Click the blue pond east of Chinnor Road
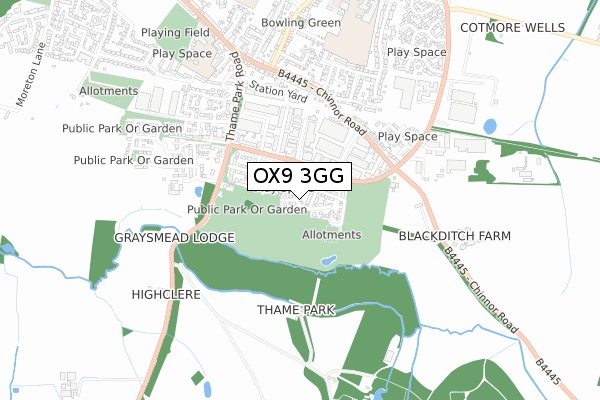 (490, 126)
